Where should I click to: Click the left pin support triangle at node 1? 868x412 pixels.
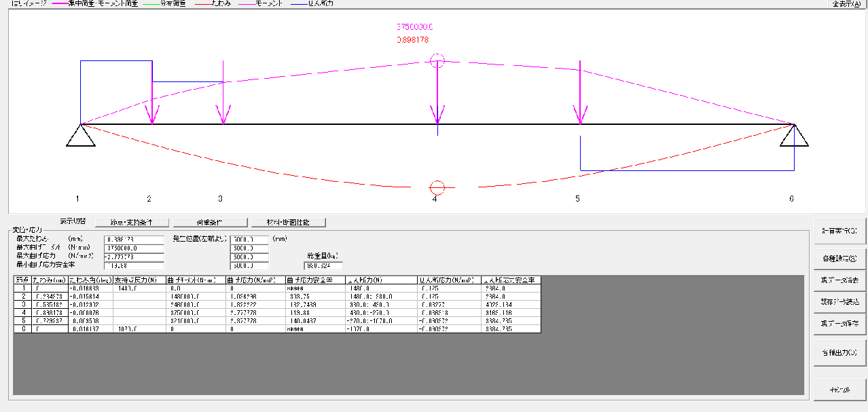tap(81, 136)
